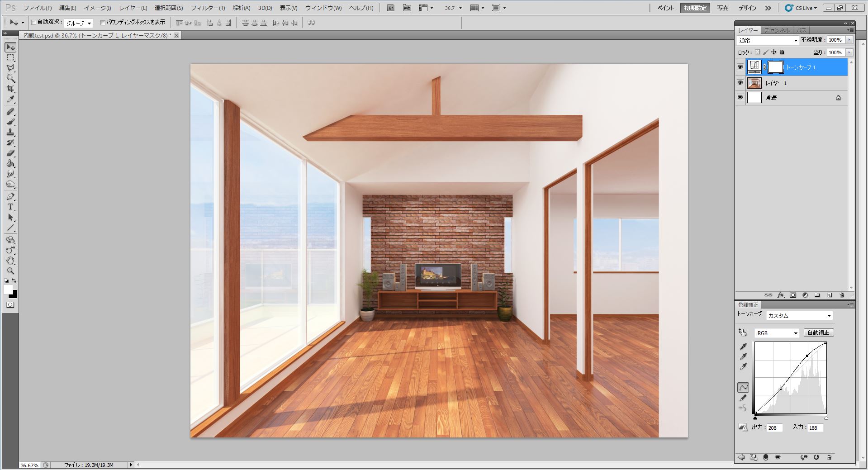Switch to the チャンネル tab
The width and height of the screenshot is (868, 470).
pos(777,30)
